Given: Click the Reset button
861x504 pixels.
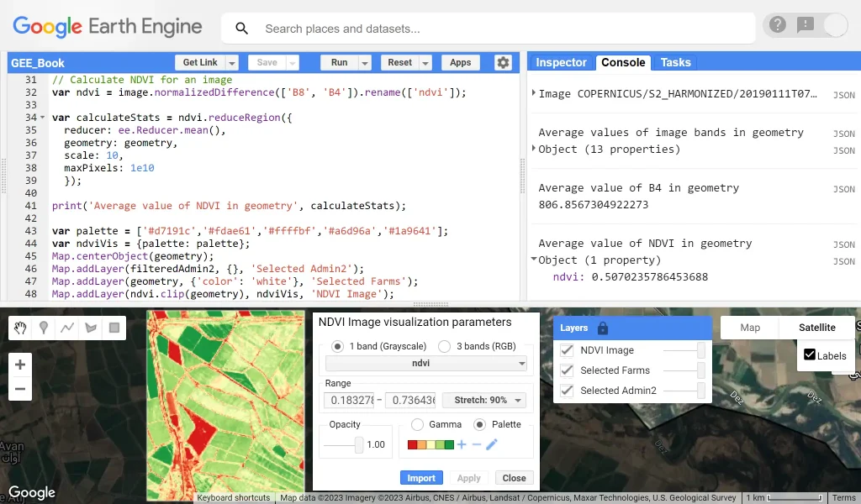Looking at the screenshot, I should [399, 62].
